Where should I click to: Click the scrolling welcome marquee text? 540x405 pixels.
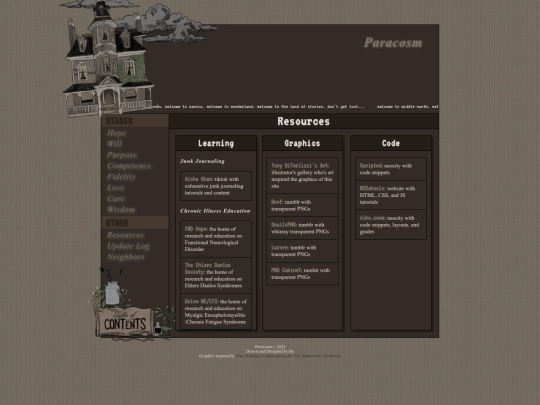295,107
